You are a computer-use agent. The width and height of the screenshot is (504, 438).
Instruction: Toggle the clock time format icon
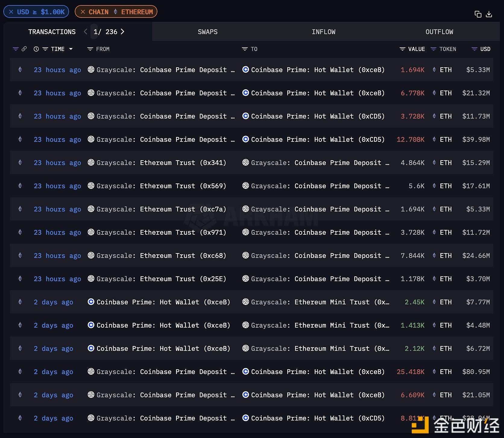point(36,49)
